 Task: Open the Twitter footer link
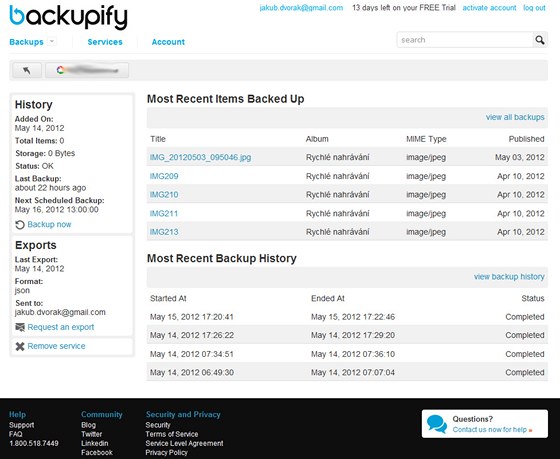pyautogui.click(x=91, y=434)
